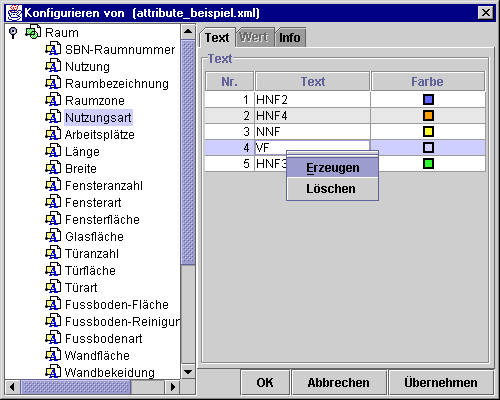Apply changes with Übernehmen
Viewport: 500px width, 400px height.
441,382
